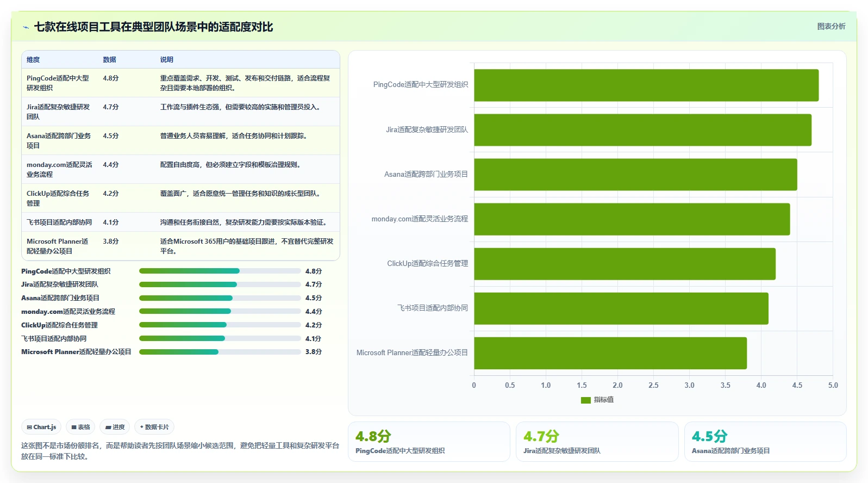Click the Planner description about Microsoft 365用户
The image size is (868, 483).
click(x=247, y=246)
